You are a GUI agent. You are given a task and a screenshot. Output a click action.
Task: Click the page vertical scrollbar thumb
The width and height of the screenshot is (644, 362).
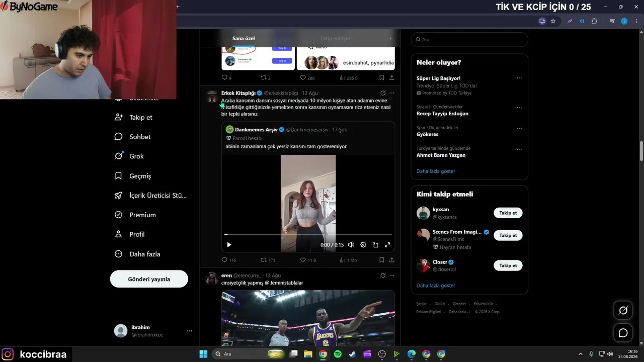(x=641, y=151)
